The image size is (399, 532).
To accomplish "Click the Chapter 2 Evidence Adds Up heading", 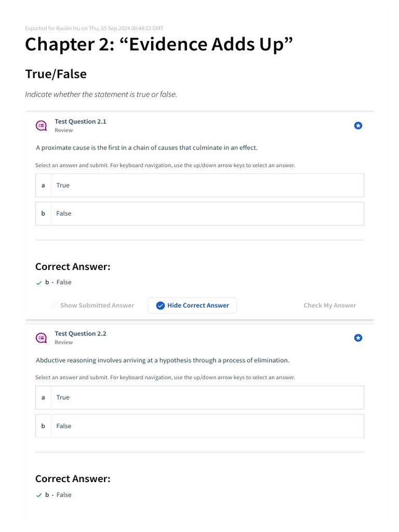I will click(x=159, y=45).
